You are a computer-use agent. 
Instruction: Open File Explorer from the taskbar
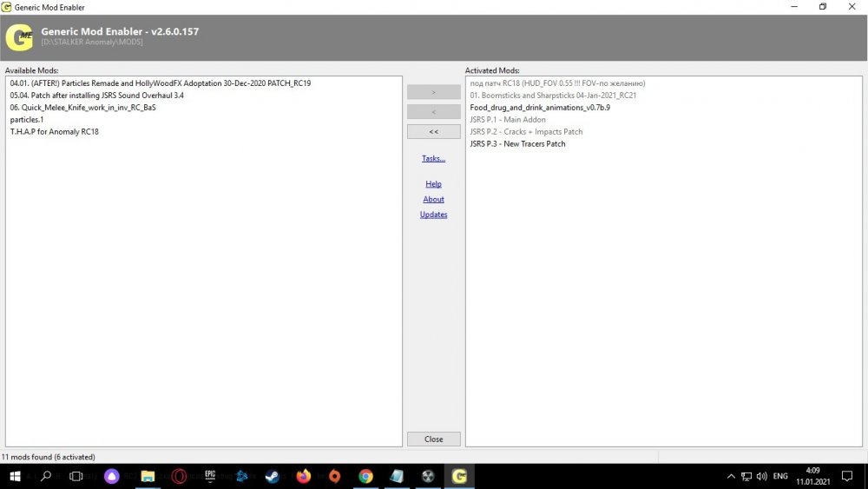tap(148, 476)
